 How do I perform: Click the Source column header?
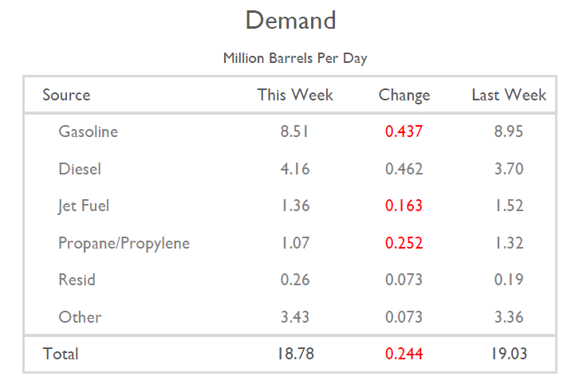[x=66, y=96]
